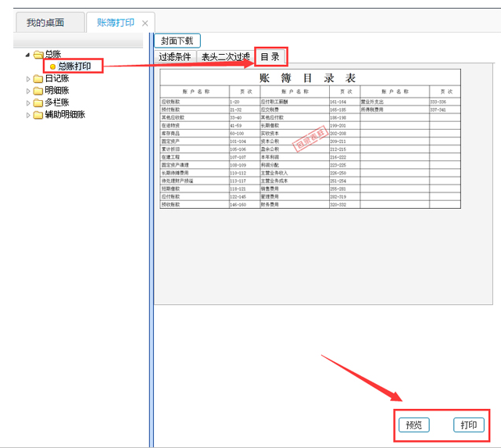Select the 辅助明细账 tree label

coord(65,114)
